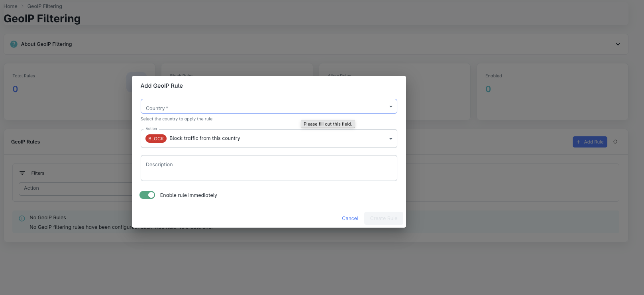Click the Action filter field under Filters

tap(76, 189)
